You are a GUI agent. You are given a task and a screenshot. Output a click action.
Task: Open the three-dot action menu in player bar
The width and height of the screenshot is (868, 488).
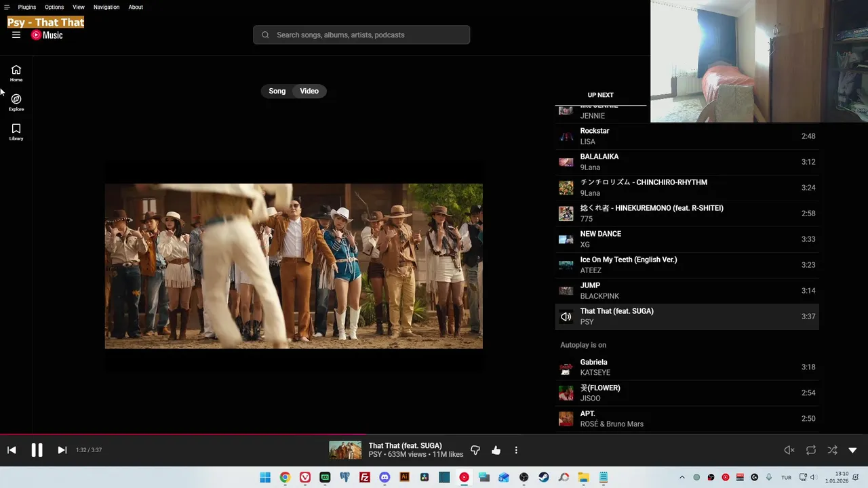coord(516,450)
